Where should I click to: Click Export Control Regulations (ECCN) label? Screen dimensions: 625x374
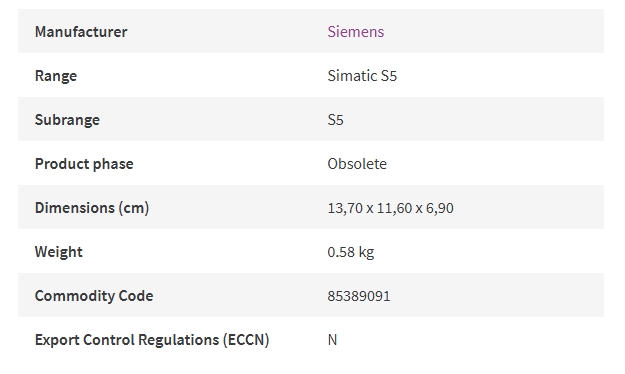[152, 340]
